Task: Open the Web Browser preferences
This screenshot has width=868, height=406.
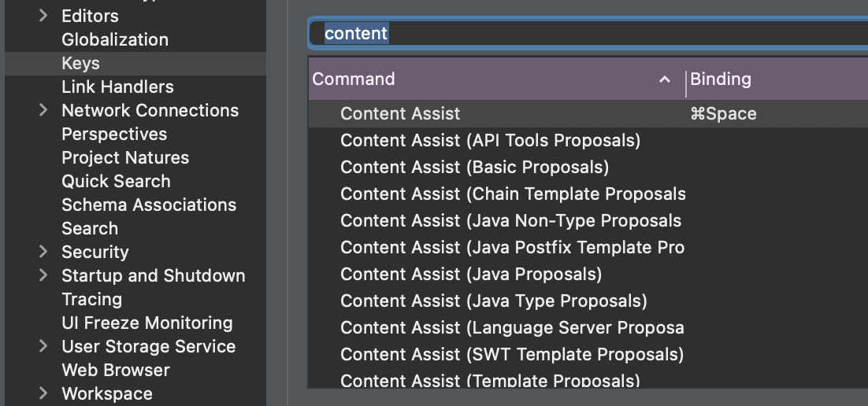Action: coord(116,370)
